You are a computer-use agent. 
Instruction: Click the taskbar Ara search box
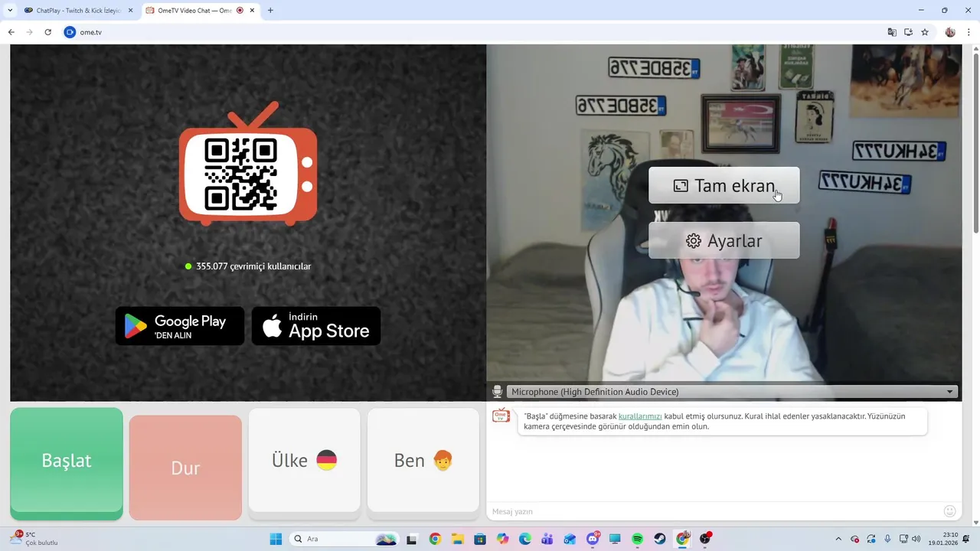(344, 539)
